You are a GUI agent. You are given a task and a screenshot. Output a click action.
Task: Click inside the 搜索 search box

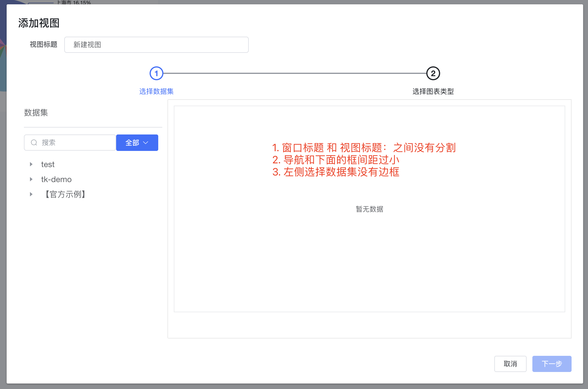72,143
